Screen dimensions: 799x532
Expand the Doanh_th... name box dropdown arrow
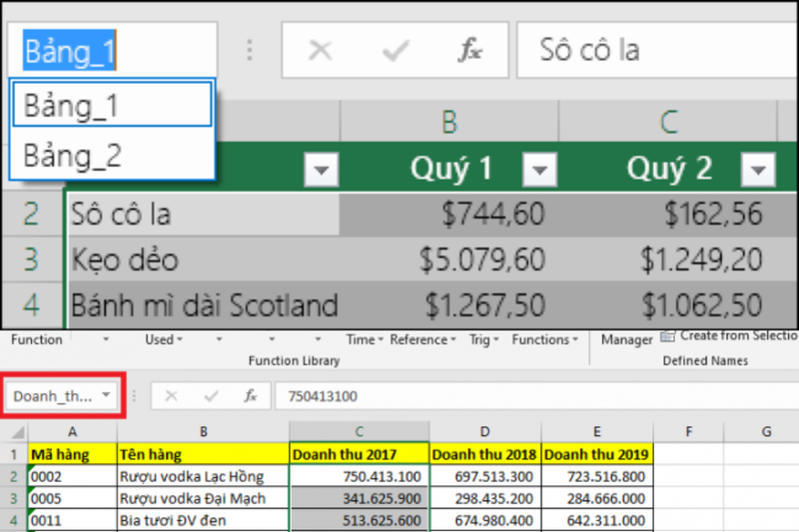106,394
